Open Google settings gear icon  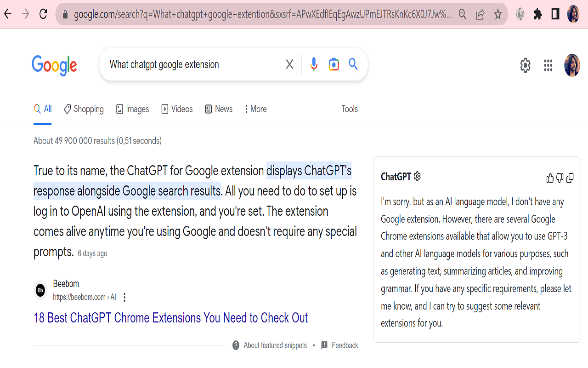click(525, 65)
